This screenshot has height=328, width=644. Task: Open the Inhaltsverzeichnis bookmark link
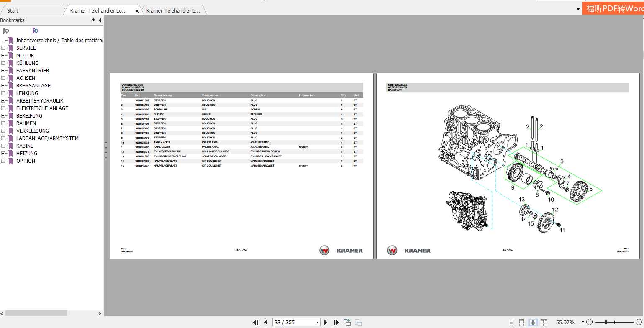[x=59, y=41]
